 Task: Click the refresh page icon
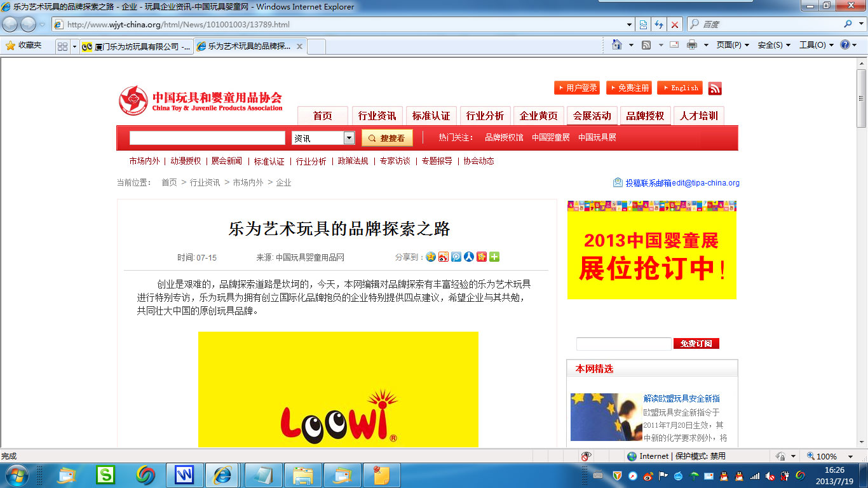coord(659,24)
